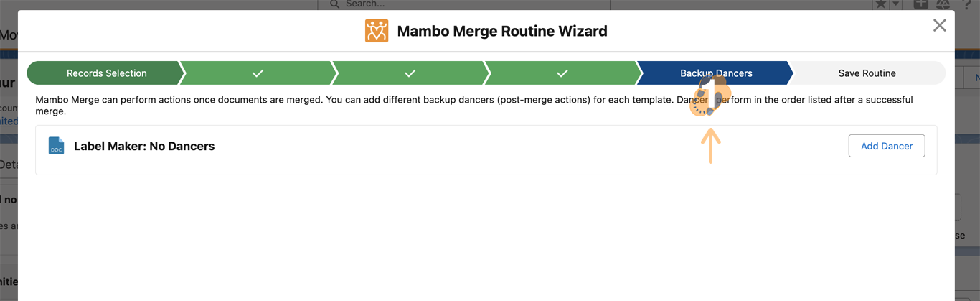980x301 pixels.
Task: Click the Mambo Merge Routine Wizard title
Action: 502,32
